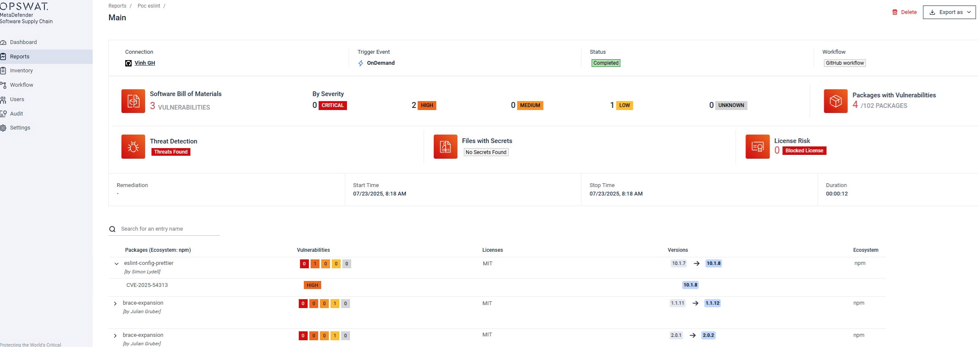The image size is (980, 347).
Task: Click the Files with Secrets icon
Action: click(x=445, y=146)
